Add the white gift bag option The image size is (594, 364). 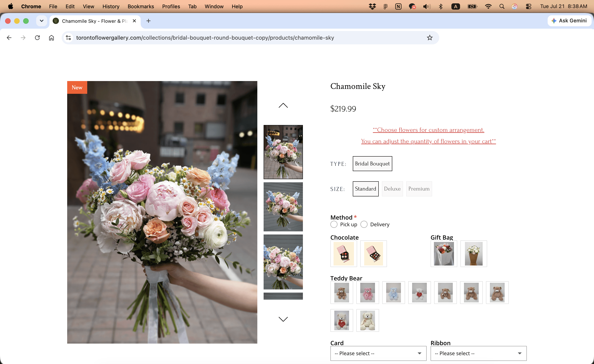point(444,254)
